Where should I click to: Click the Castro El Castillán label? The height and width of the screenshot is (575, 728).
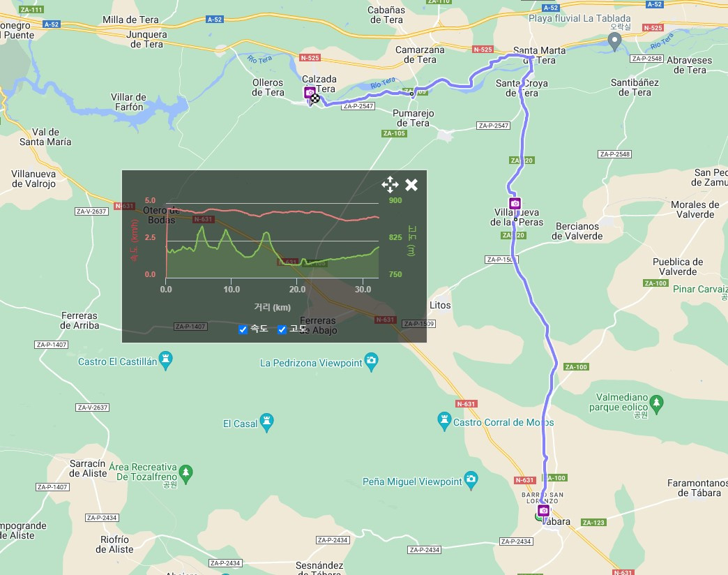[117, 361]
